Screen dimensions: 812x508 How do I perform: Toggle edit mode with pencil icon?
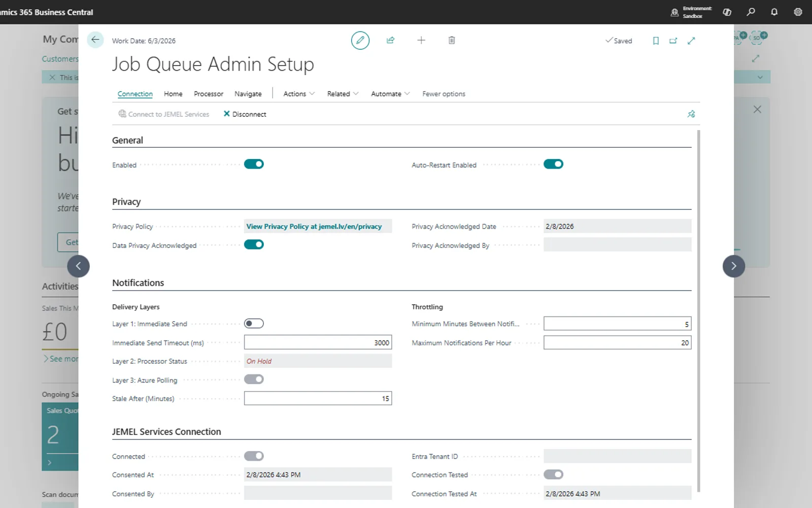pyautogui.click(x=360, y=40)
